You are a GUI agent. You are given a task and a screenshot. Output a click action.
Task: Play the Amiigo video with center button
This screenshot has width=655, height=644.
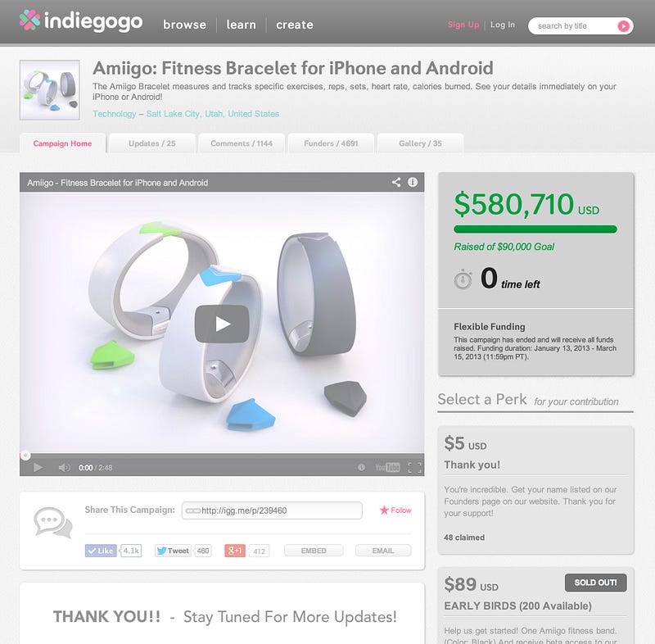pos(222,324)
